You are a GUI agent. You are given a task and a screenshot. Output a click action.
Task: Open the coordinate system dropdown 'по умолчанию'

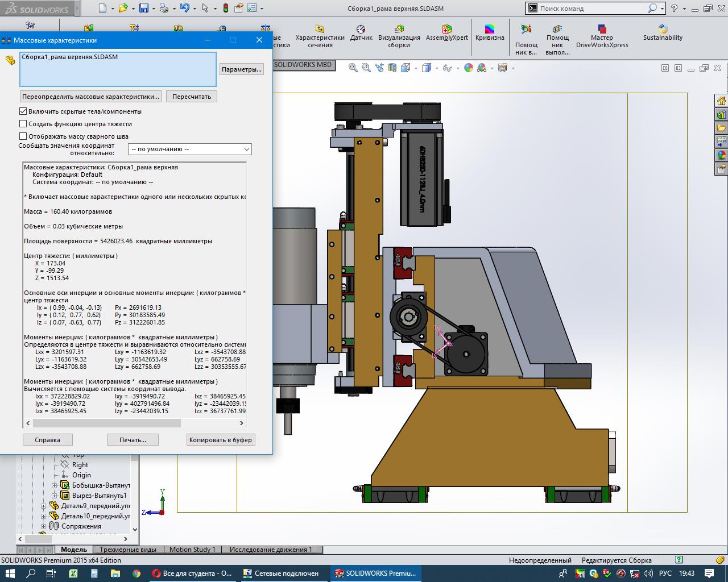tap(190, 149)
